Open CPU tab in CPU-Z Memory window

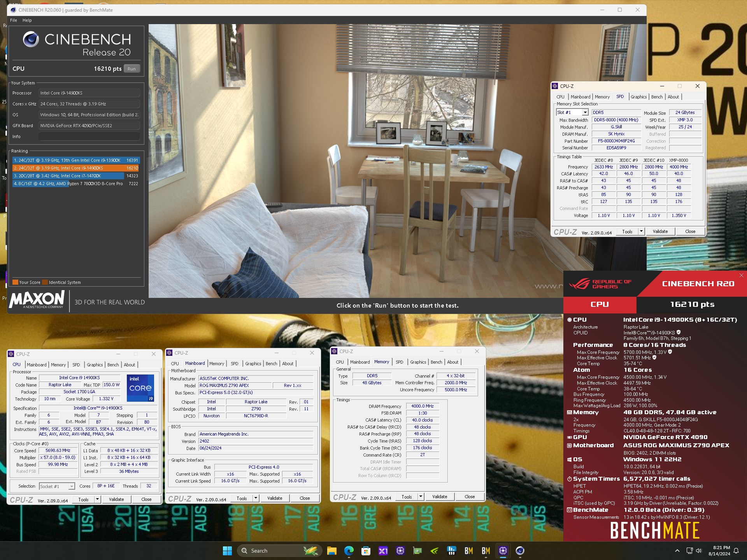[x=340, y=362]
